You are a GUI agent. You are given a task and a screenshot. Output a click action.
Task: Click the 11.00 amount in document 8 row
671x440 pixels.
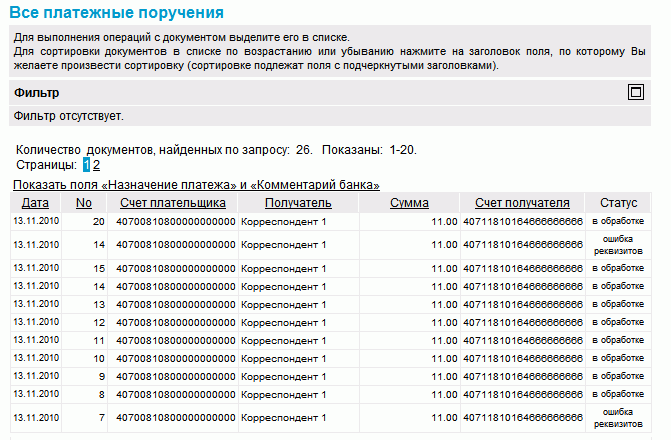444,394
